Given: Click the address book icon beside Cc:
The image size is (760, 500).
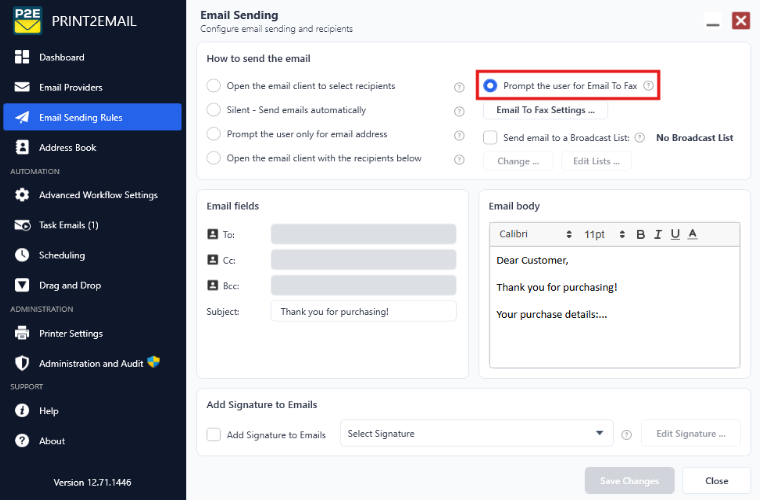Looking at the screenshot, I should click(212, 260).
